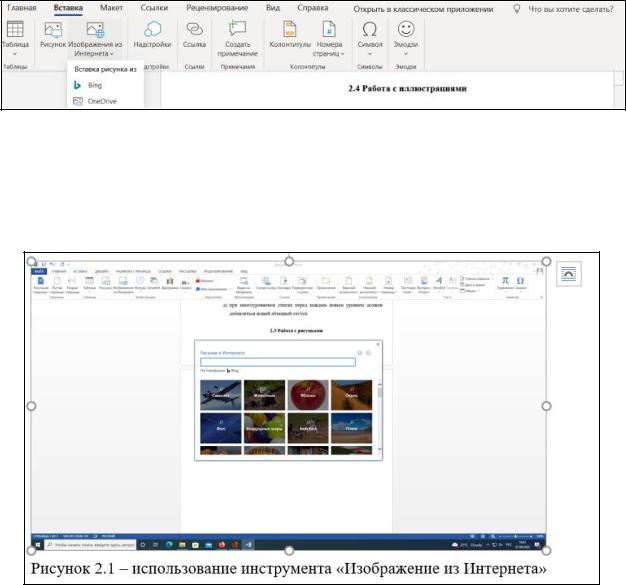Click the Номера страниц icon
Screen dimensions: 626x585
329,29
